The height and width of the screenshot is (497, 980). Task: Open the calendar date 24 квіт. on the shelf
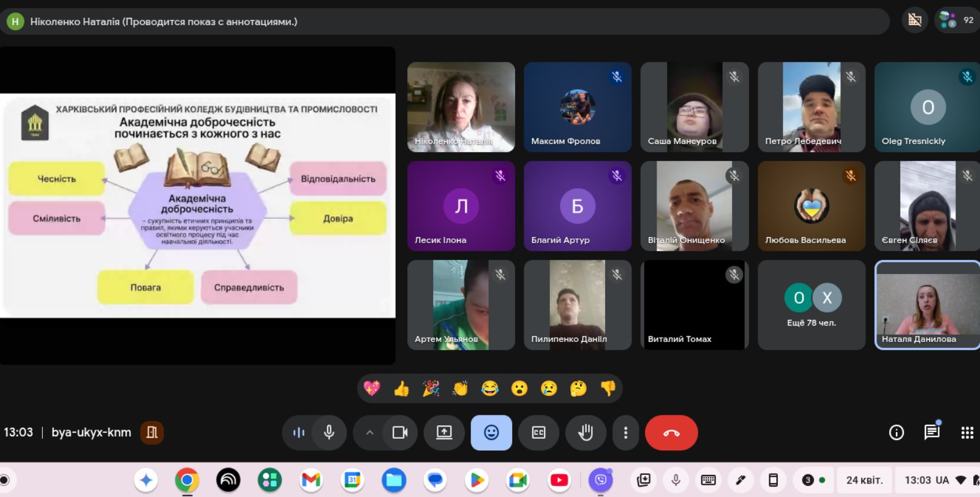coord(864,480)
